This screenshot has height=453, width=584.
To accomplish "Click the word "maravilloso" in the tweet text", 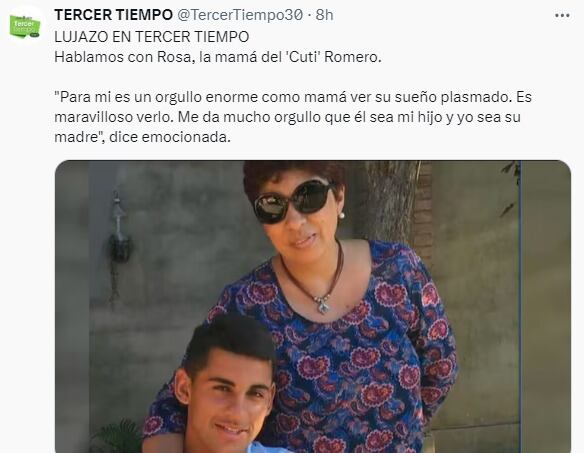I will (94, 117).
